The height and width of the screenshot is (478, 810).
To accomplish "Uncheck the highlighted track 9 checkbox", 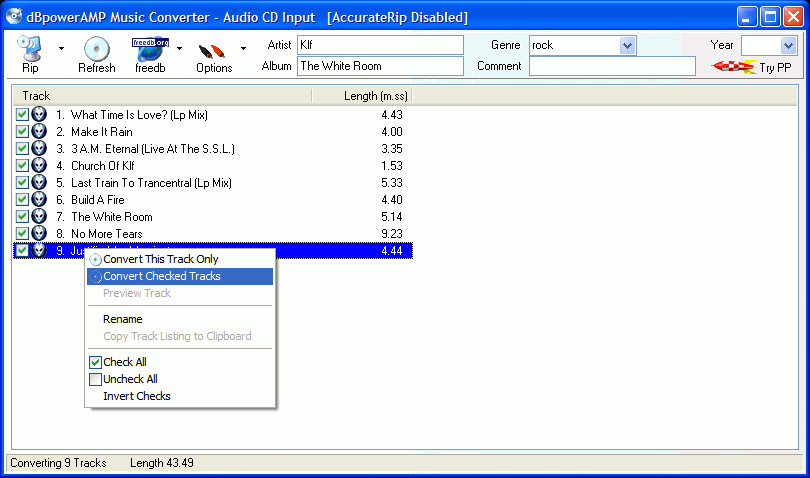I will tap(22, 251).
